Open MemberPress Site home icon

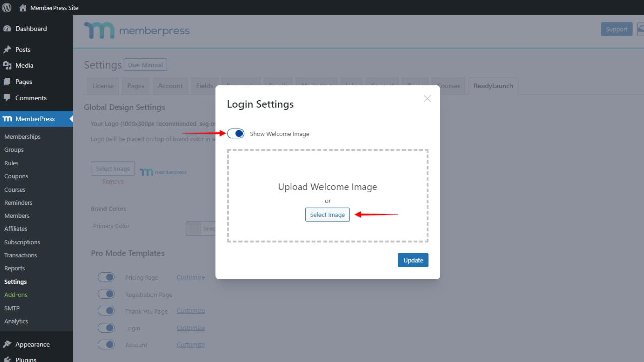click(x=23, y=8)
